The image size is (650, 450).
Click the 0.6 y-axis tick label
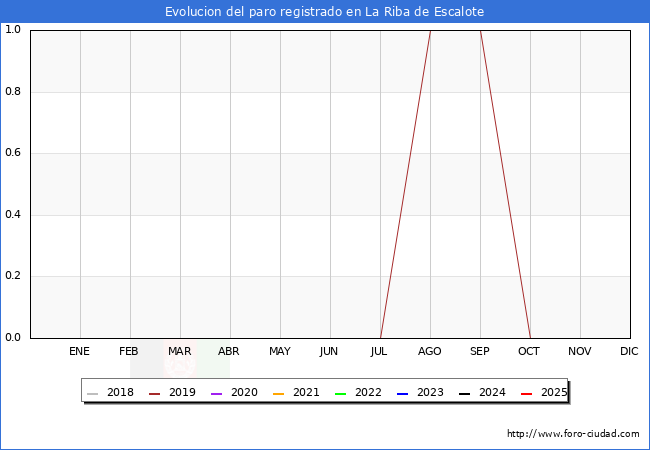[x=14, y=153]
